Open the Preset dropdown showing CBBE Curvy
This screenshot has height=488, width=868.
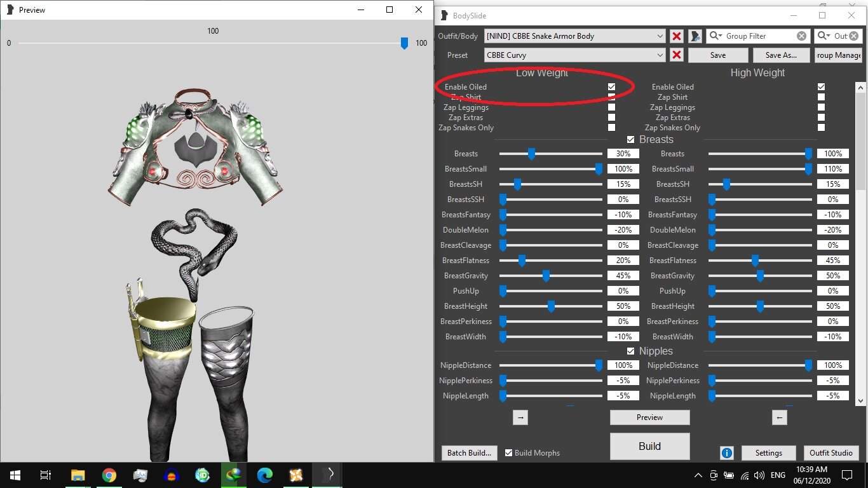click(x=575, y=55)
